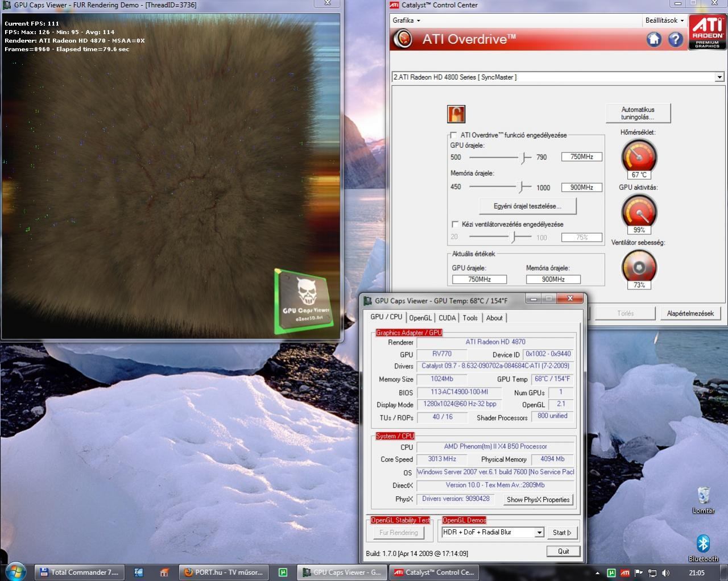Click the fan speed slider handle
The height and width of the screenshot is (581, 728).
(514, 237)
